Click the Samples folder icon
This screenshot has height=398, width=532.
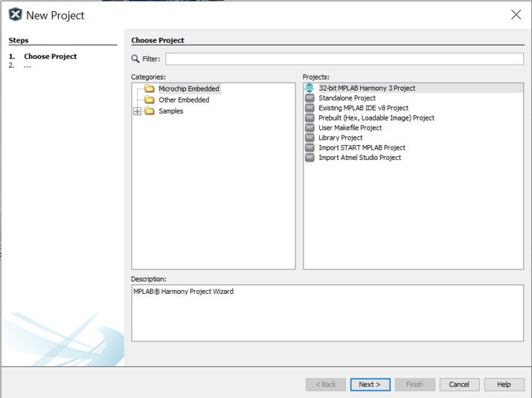tap(150, 111)
